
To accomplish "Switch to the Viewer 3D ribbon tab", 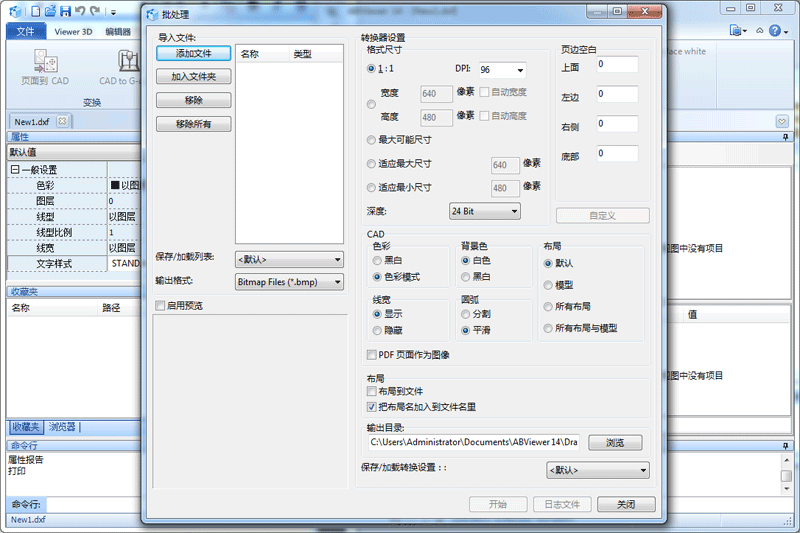I will coord(73,32).
